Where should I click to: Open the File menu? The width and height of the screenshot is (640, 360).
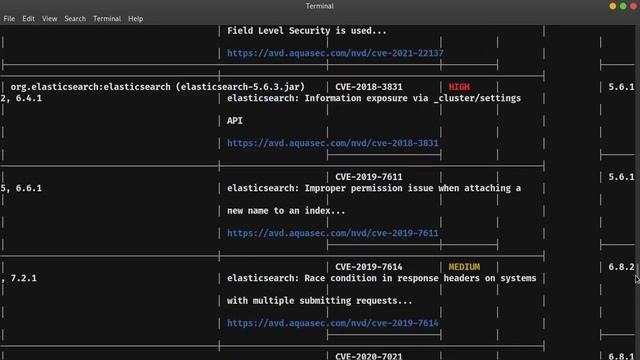9,19
